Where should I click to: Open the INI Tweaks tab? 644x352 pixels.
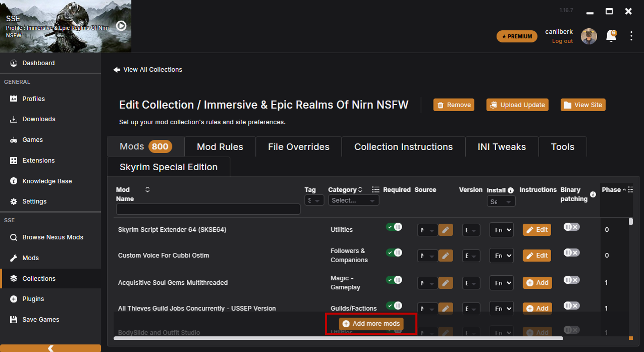click(501, 147)
